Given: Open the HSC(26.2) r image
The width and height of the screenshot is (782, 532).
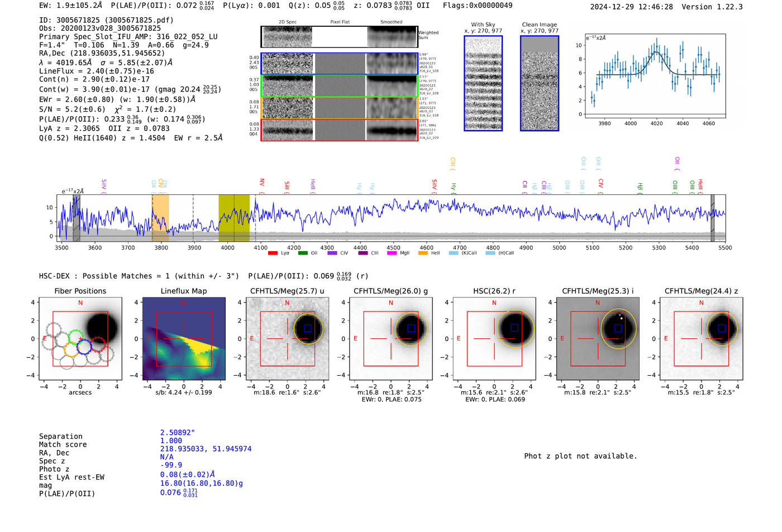Looking at the screenshot, I should click(x=494, y=339).
